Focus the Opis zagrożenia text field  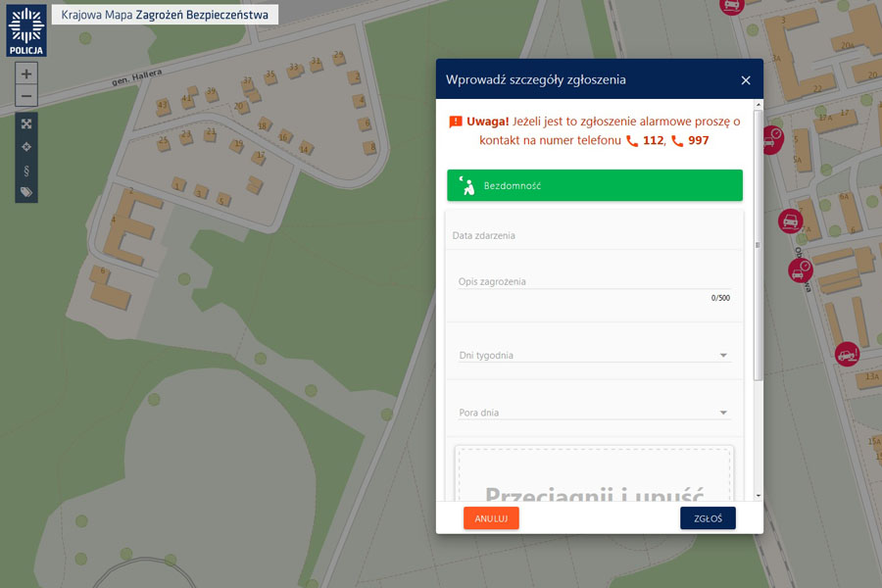[594, 282]
